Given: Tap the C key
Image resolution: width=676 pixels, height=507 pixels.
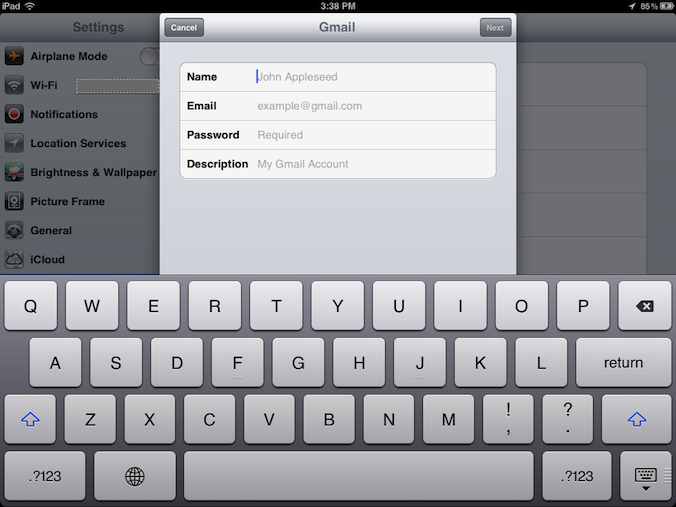Looking at the screenshot, I should 210,419.
